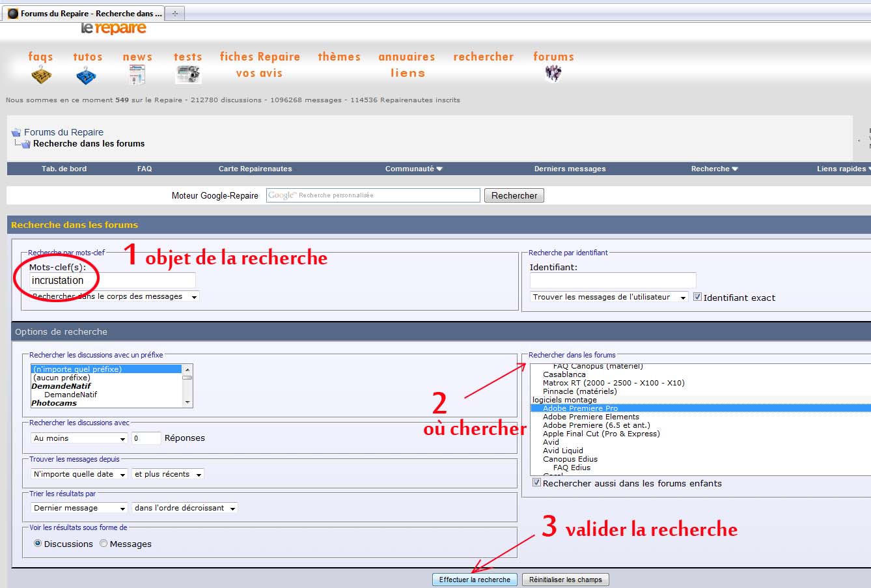Go to the orange faqs section
This screenshot has width=871, height=588.
[x=40, y=57]
